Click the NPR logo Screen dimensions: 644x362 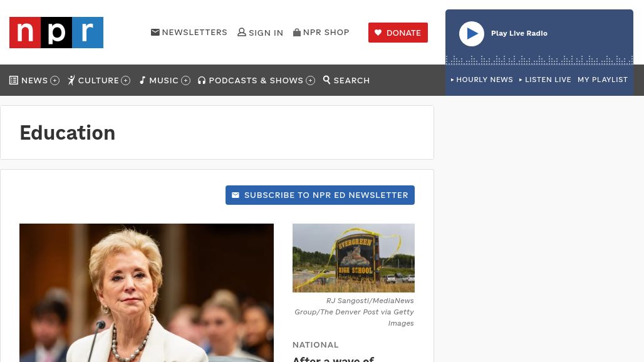point(56,33)
